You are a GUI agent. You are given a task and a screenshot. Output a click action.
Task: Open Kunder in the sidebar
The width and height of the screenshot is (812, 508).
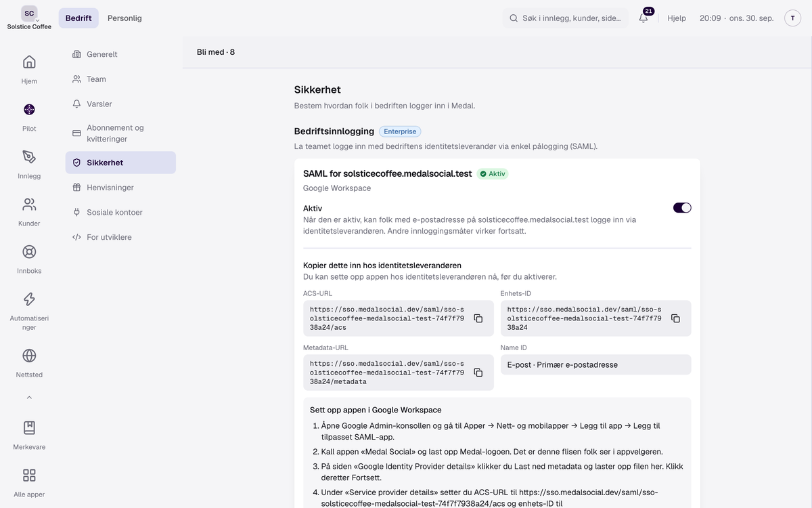[x=29, y=211]
